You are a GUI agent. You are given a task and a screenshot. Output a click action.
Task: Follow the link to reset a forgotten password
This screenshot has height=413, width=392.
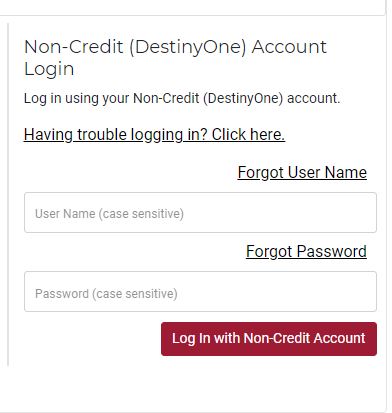pyautogui.click(x=306, y=252)
